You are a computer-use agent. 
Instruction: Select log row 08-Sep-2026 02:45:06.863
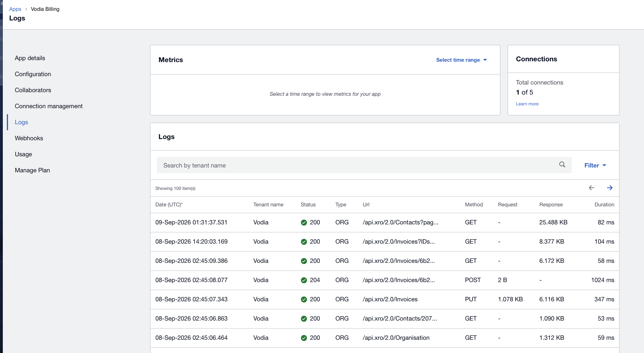[385, 319]
